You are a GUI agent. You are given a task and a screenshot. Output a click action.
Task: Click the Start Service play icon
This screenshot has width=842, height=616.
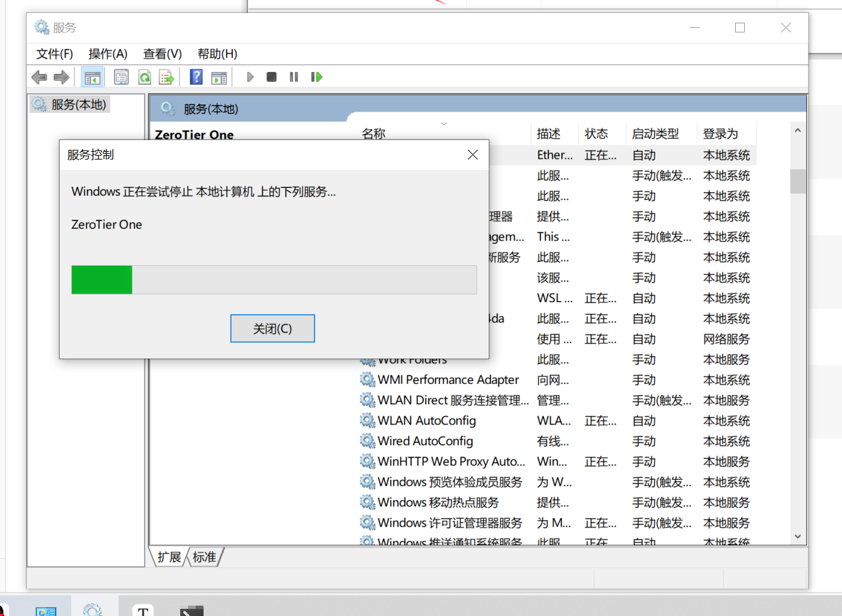tap(250, 77)
